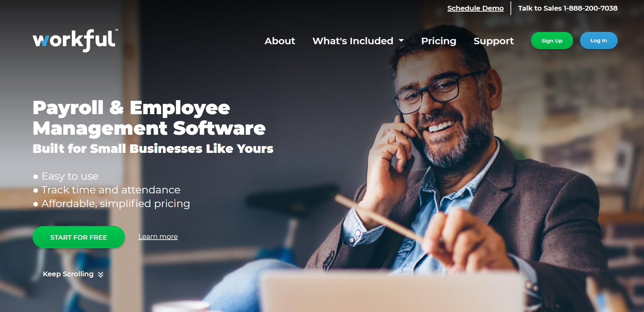Open the About page
644x312 pixels.
280,41
